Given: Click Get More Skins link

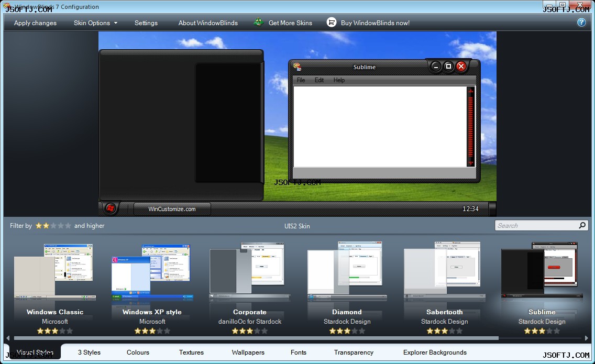Looking at the screenshot, I should coord(290,23).
